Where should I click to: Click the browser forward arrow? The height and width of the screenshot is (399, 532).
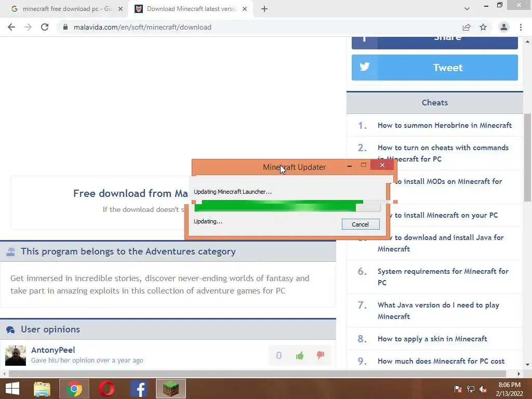28,27
